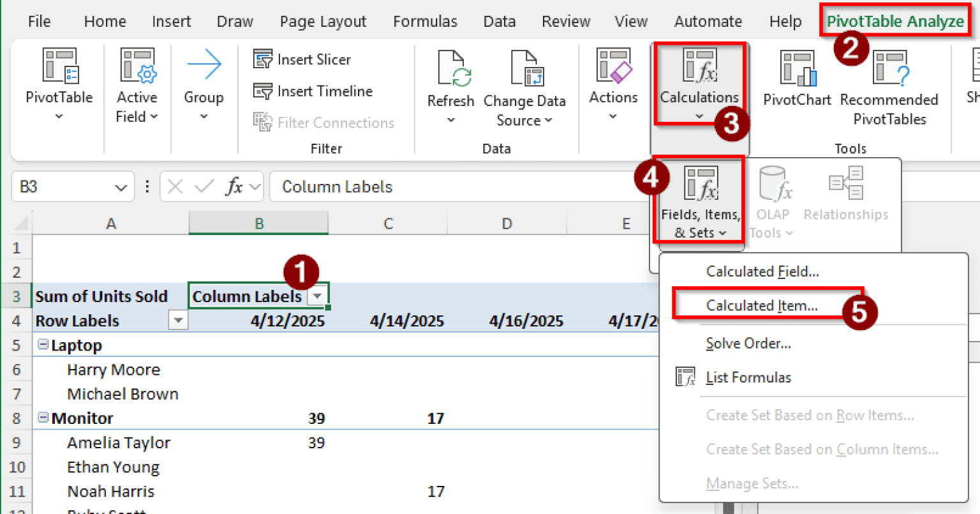Image resolution: width=980 pixels, height=514 pixels.
Task: Select the Calculated Field menu entry
Action: tap(762, 271)
